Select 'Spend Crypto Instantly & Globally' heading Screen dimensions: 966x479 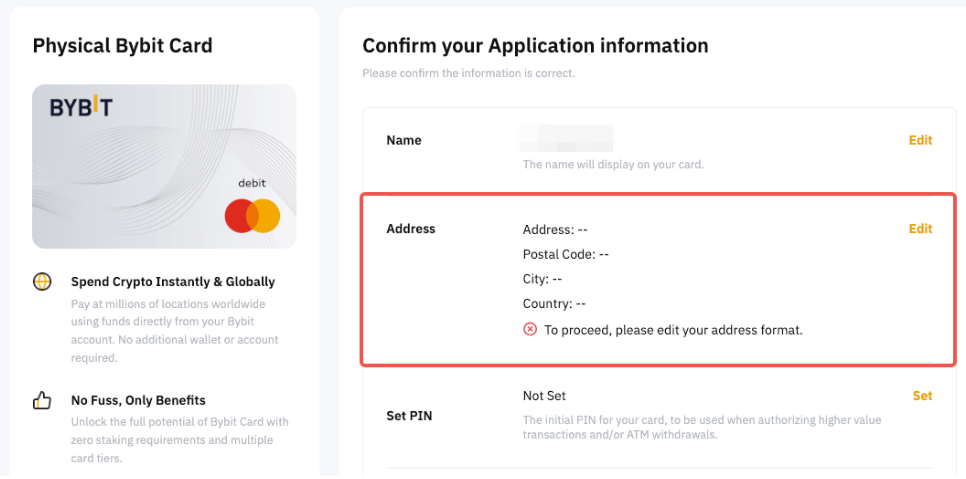[x=173, y=282]
